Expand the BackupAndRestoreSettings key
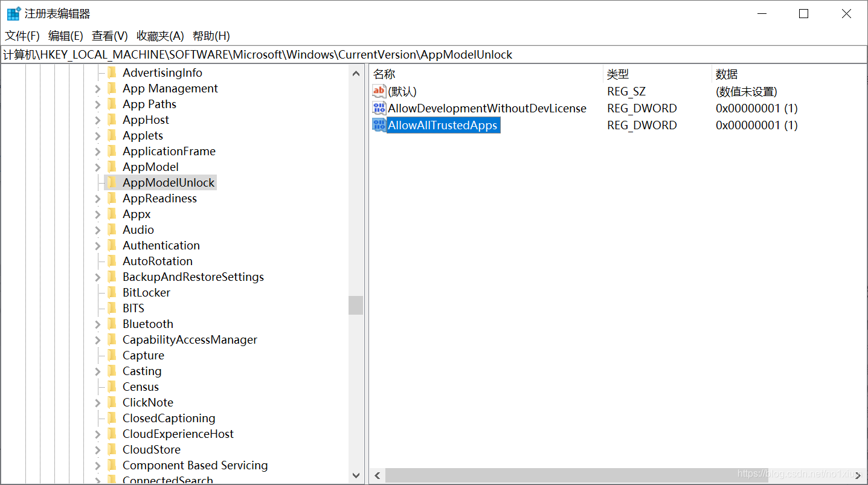The image size is (868, 485). (98, 277)
